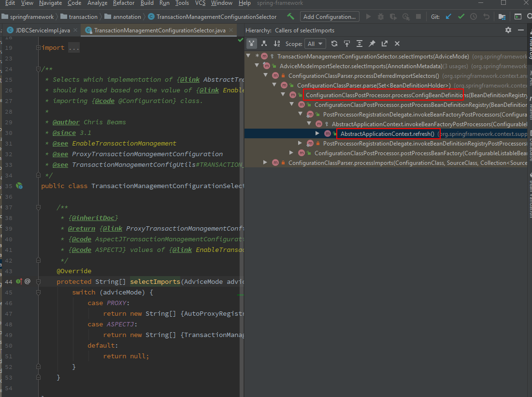Open the Scope All dropdown

click(315, 44)
